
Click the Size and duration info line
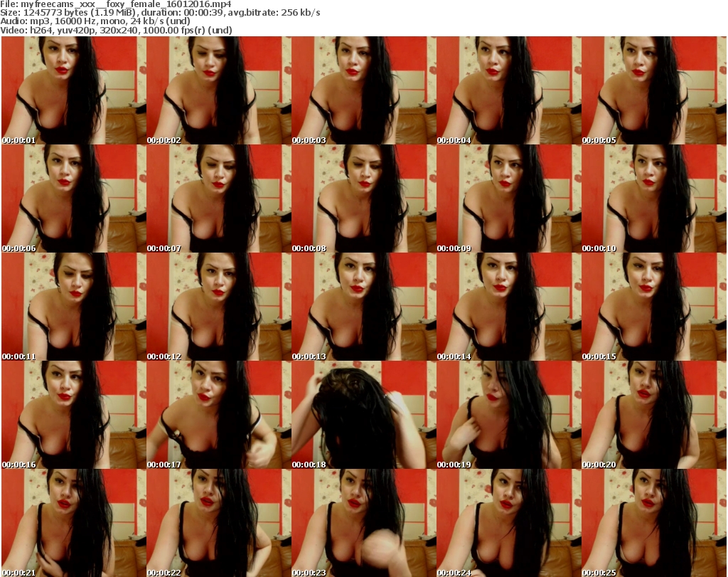(x=160, y=13)
